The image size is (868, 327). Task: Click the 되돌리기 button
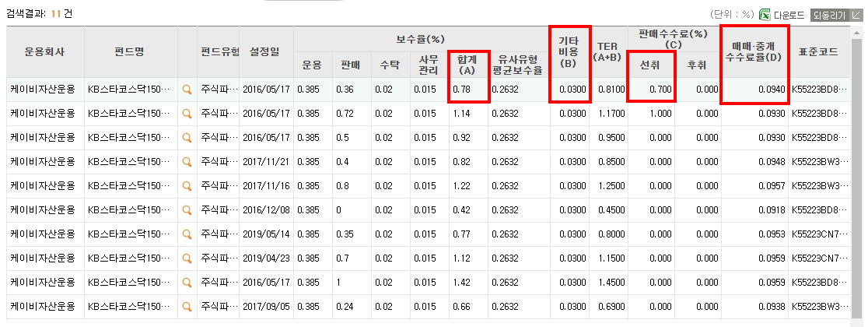coord(835,15)
